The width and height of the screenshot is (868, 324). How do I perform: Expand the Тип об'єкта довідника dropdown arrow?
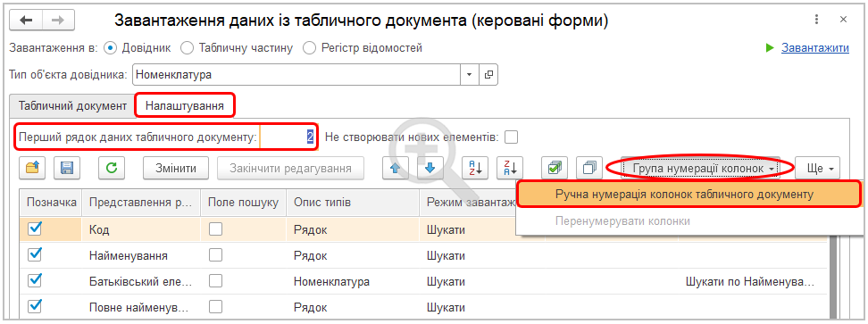pos(470,75)
